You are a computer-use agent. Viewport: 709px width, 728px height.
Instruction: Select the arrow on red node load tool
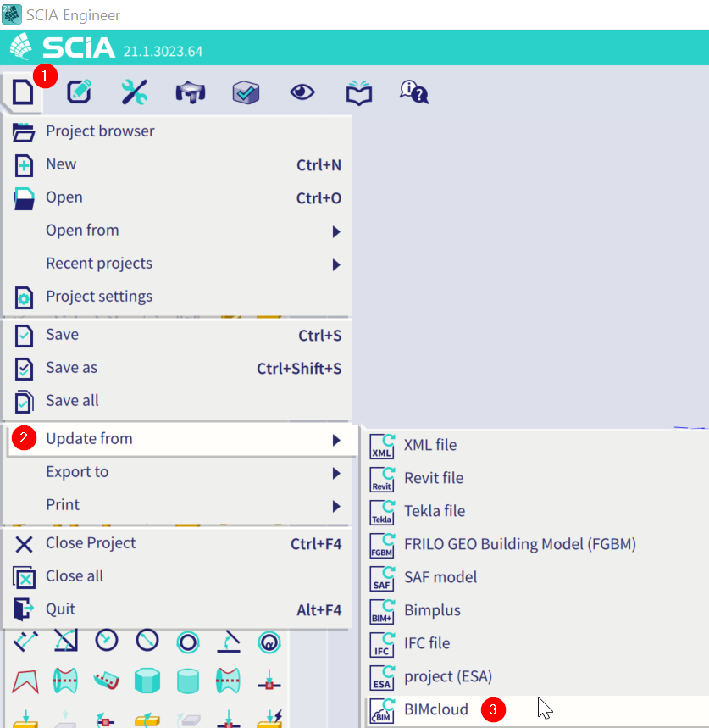pyautogui.click(x=269, y=680)
